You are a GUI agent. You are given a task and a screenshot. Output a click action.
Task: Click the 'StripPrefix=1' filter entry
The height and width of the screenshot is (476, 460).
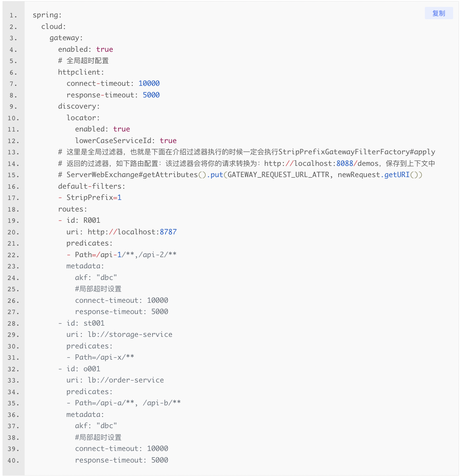pos(94,198)
